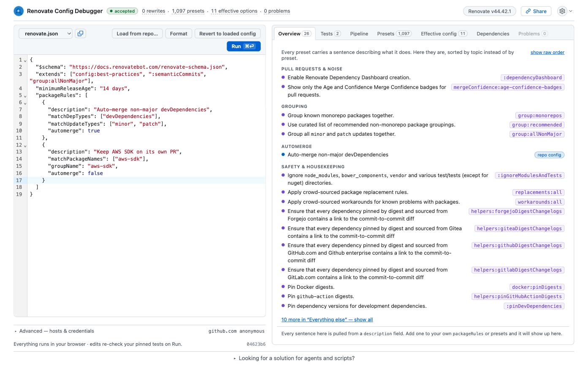Collapse the fold arrow at line 6
Image resolution: width=588 pixels, height=366 pixels.
tap(25, 103)
